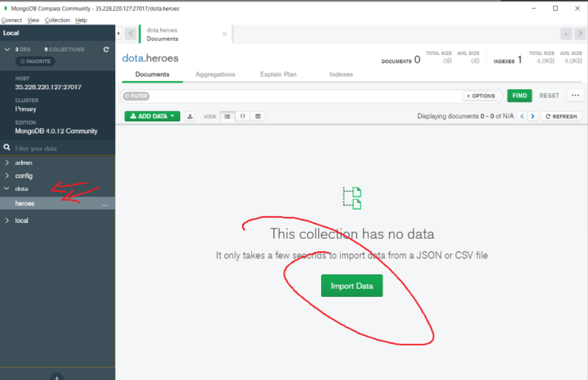
Task: Show previous page of documents
Action: pos(522,116)
